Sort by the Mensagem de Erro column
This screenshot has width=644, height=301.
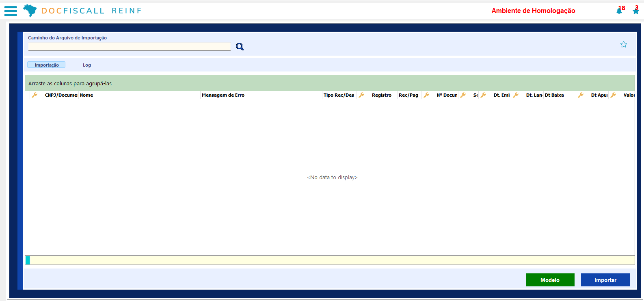(x=261, y=95)
